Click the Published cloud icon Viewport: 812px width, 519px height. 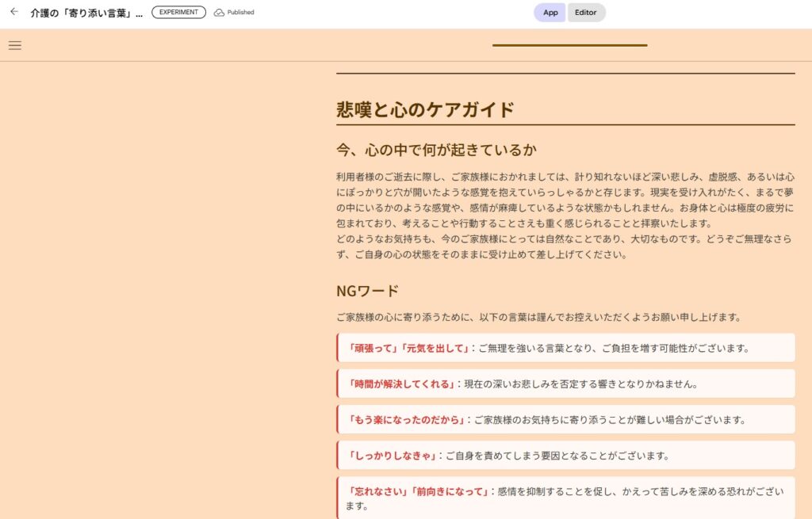pos(219,13)
